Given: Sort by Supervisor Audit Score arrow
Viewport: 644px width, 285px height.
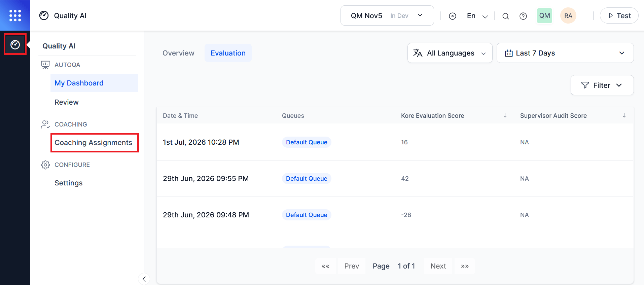Looking at the screenshot, I should pos(624,115).
